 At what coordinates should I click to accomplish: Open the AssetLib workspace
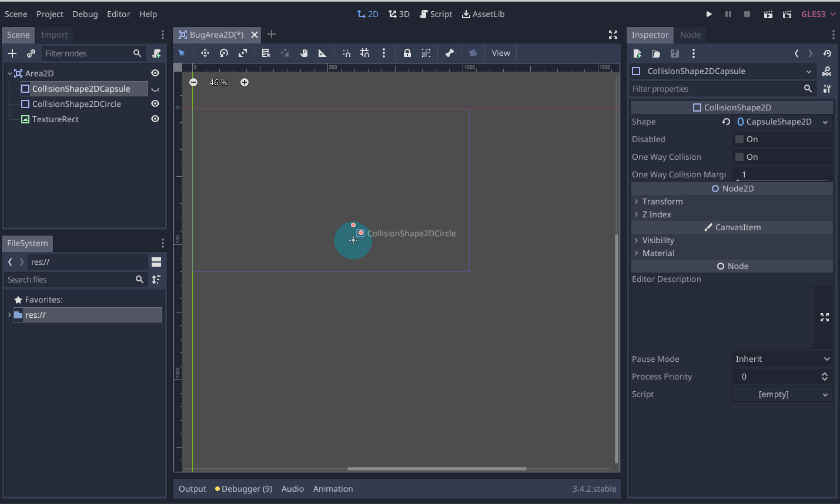coord(483,14)
